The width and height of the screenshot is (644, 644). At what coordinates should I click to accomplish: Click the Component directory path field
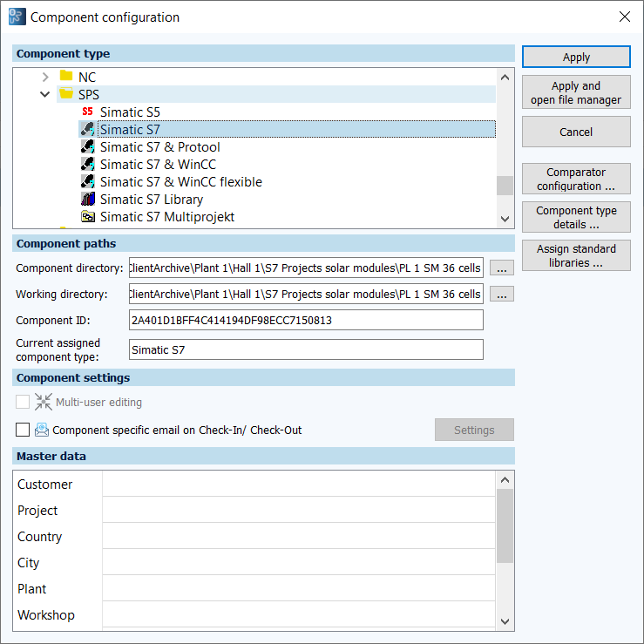[306, 268]
